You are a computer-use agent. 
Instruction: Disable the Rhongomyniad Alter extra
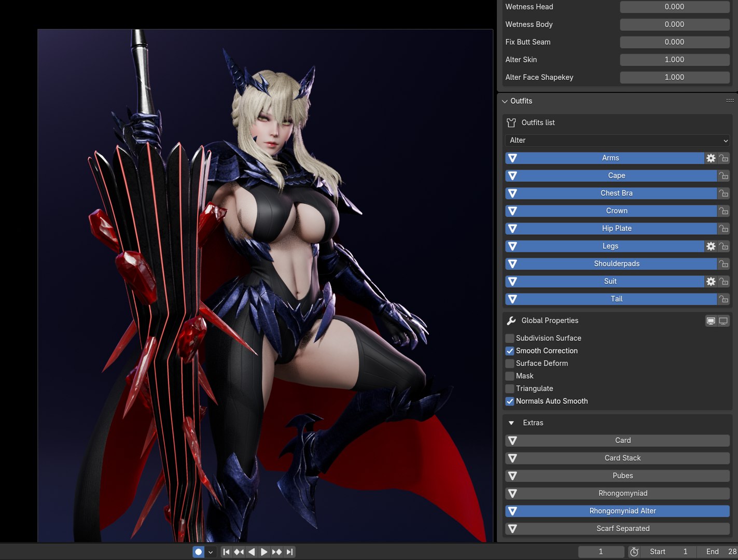(x=618, y=511)
